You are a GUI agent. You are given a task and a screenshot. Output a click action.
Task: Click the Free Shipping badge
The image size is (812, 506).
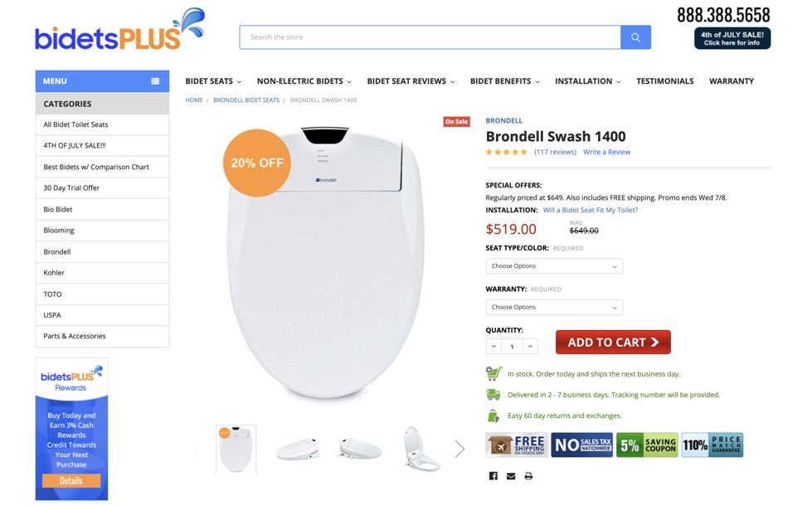pos(516,445)
